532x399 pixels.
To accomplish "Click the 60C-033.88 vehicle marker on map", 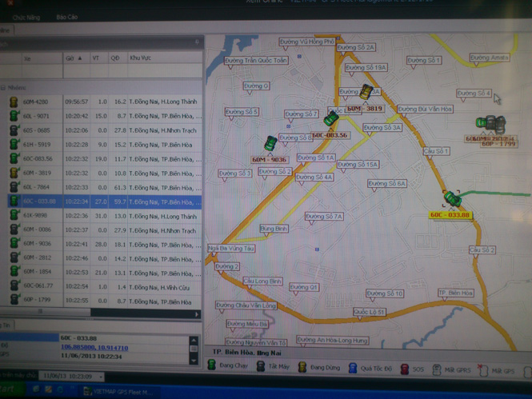I will click(452, 199).
